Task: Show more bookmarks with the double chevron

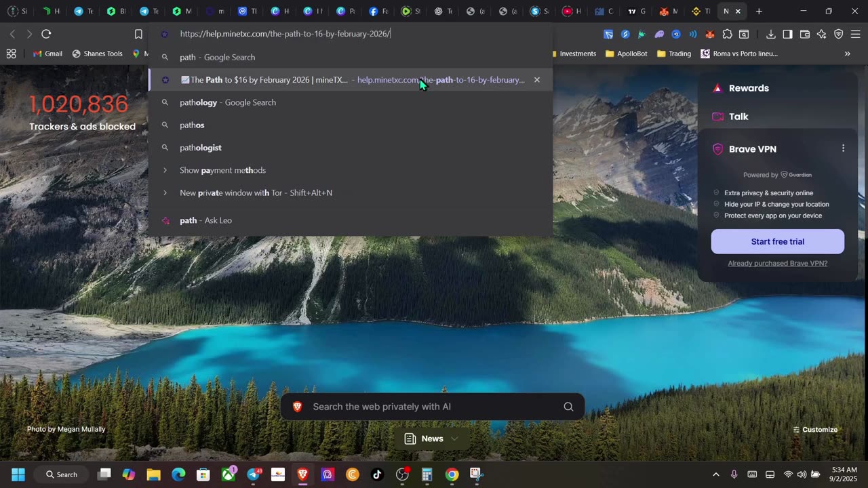Action: tap(847, 54)
